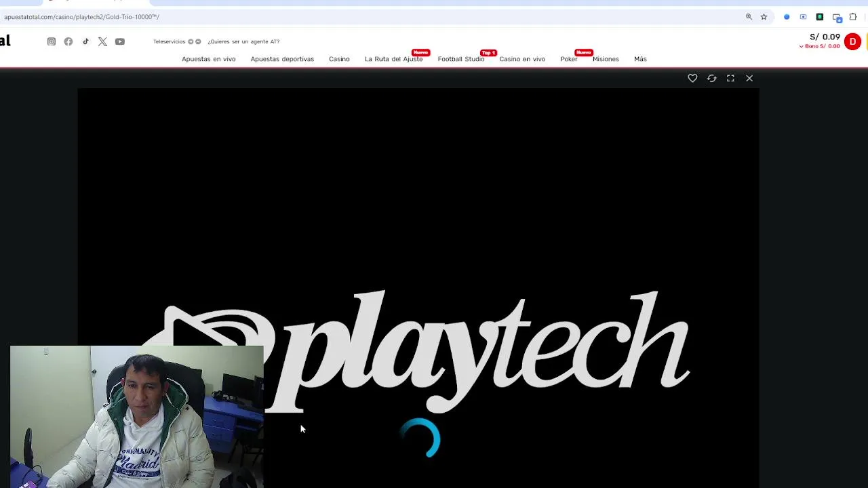The image size is (868, 488).
Task: Expand the Más menu
Action: [640, 59]
